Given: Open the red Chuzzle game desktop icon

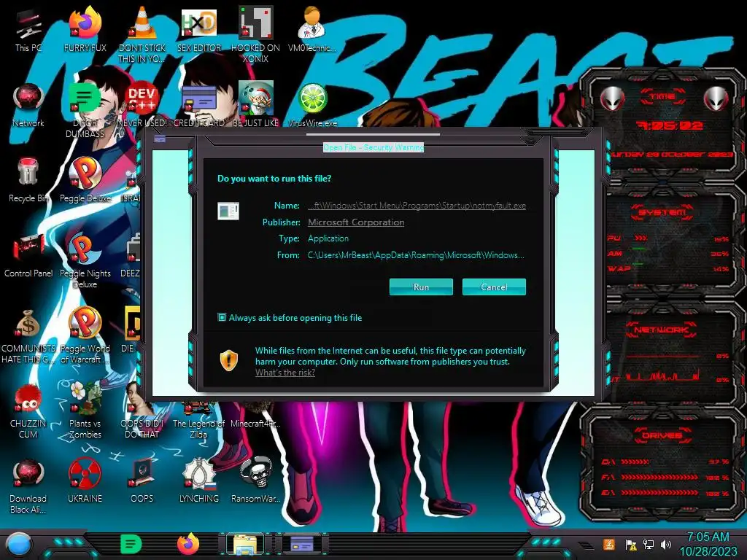Looking at the screenshot, I should tap(28, 411).
